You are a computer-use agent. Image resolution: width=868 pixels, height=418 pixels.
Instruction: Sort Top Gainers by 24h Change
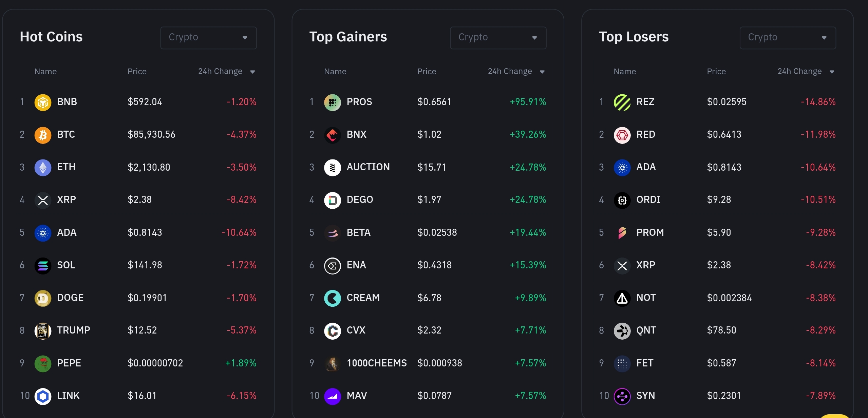tap(516, 72)
